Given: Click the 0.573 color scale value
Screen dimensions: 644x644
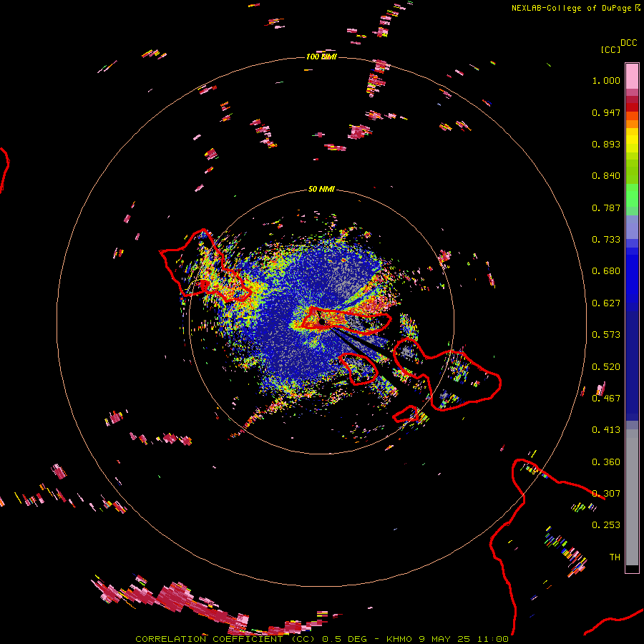Looking at the screenshot, I should (x=606, y=335).
